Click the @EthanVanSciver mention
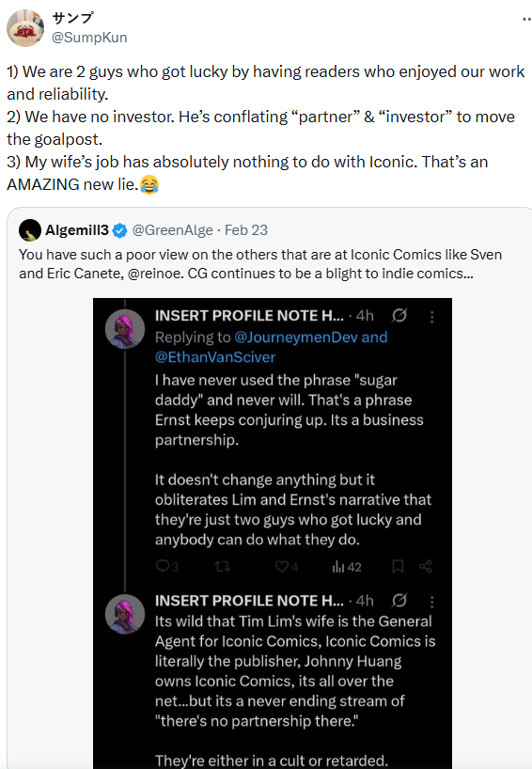The width and height of the screenshot is (532, 769). [215, 357]
